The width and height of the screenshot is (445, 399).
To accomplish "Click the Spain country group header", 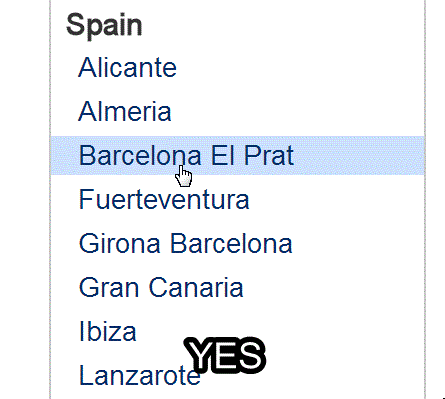I will tap(104, 26).
